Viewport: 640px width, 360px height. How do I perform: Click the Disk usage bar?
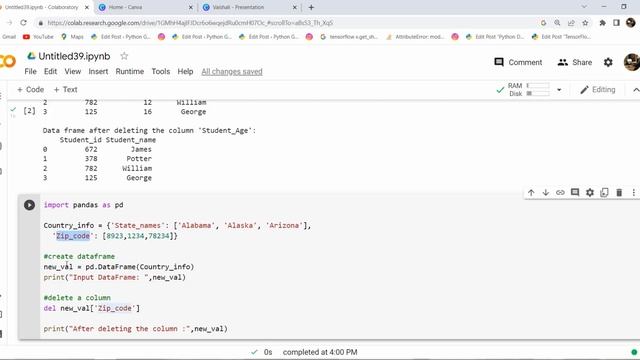[x=538, y=93]
